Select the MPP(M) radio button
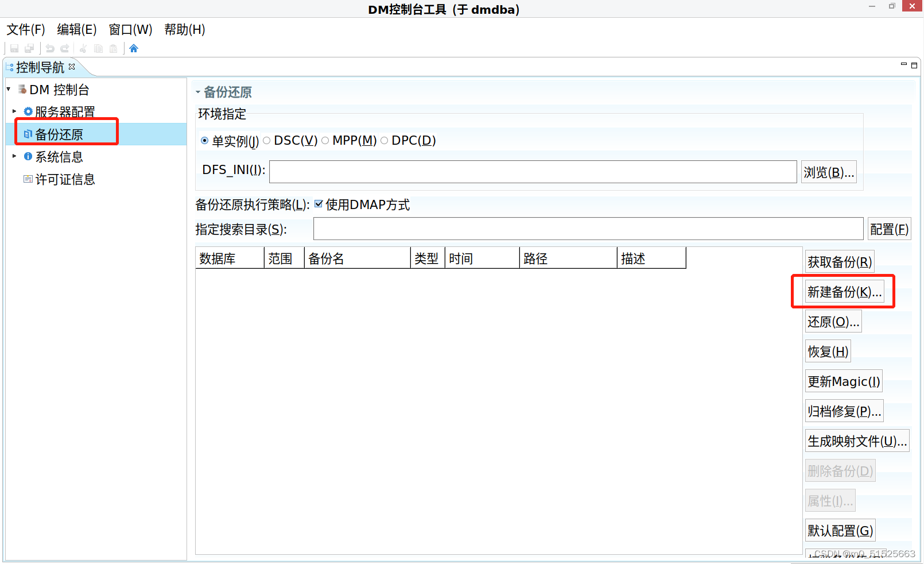Viewport: 924px width, 564px height. (325, 141)
